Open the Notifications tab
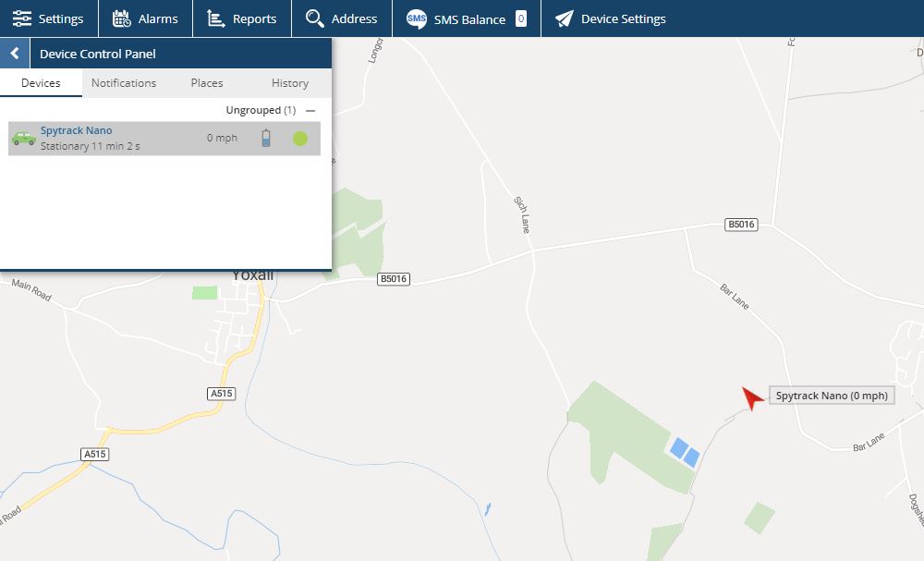Screen dimensions: 924x561 (x=124, y=83)
